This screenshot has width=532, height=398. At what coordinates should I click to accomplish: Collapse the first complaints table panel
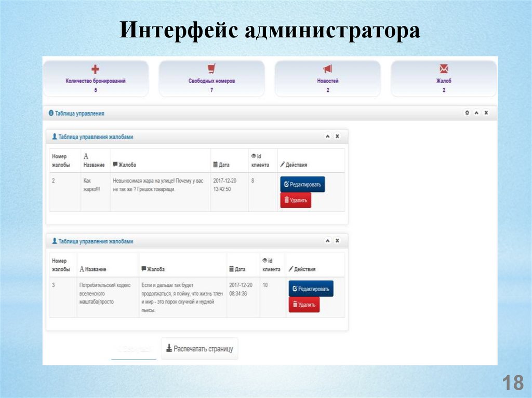(328, 136)
